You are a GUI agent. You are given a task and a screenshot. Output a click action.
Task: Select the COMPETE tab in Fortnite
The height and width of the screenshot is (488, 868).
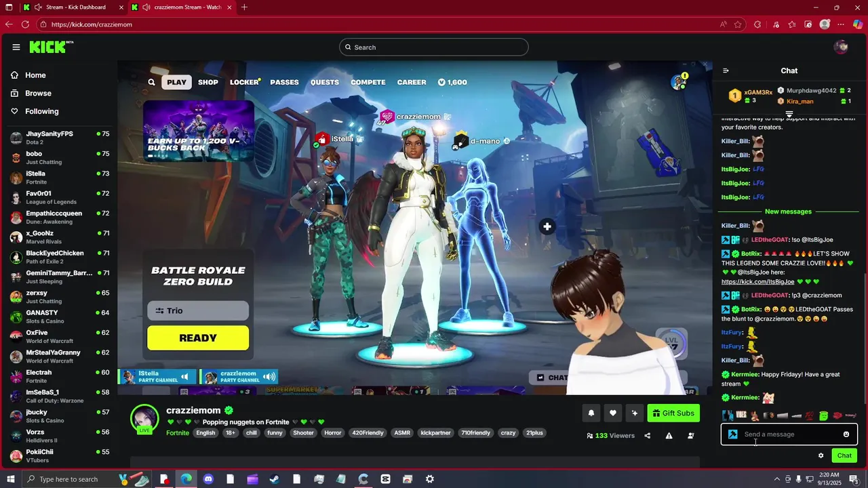click(368, 82)
